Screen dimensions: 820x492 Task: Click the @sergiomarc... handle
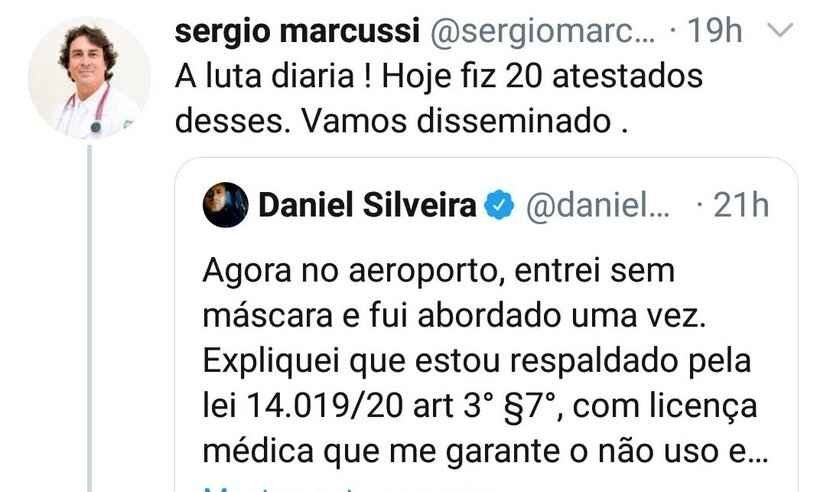coord(543,32)
